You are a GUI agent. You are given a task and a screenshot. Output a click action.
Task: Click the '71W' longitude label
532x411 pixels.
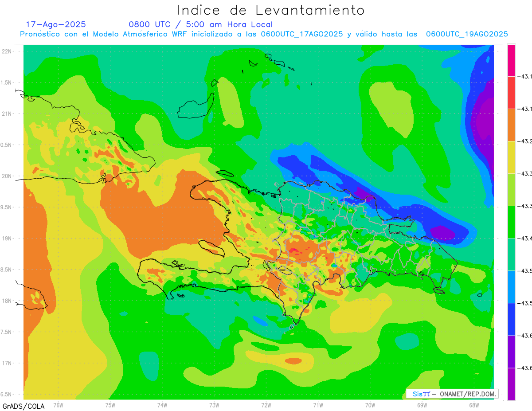[x=318, y=405]
